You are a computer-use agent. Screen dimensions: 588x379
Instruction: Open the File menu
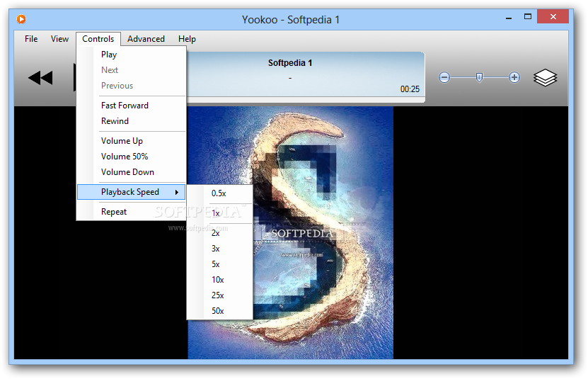(31, 39)
